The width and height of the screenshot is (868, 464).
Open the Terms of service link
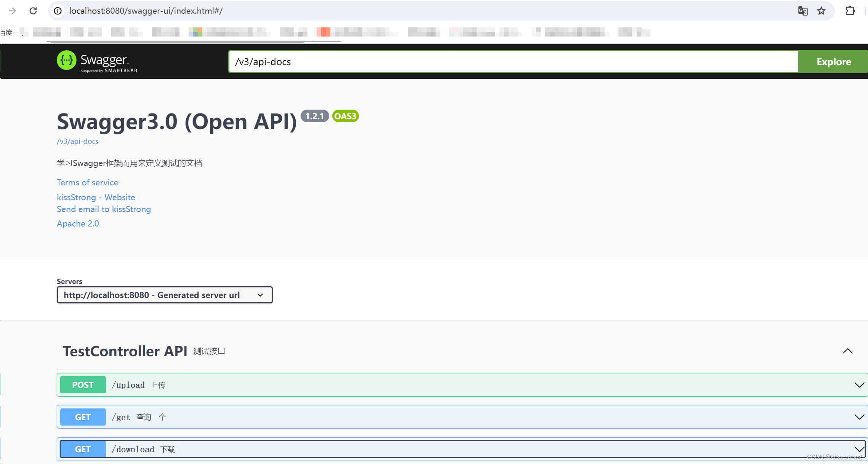coord(87,182)
